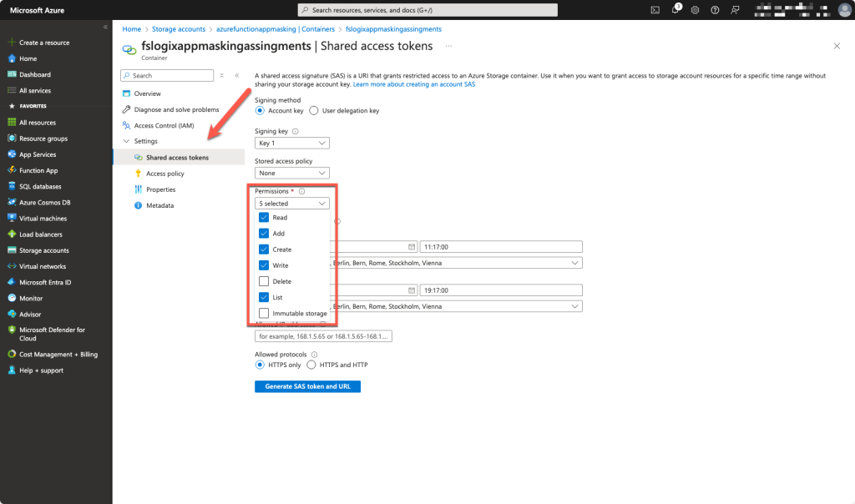Click the Allowed IP addresses field

pyautogui.click(x=323, y=336)
